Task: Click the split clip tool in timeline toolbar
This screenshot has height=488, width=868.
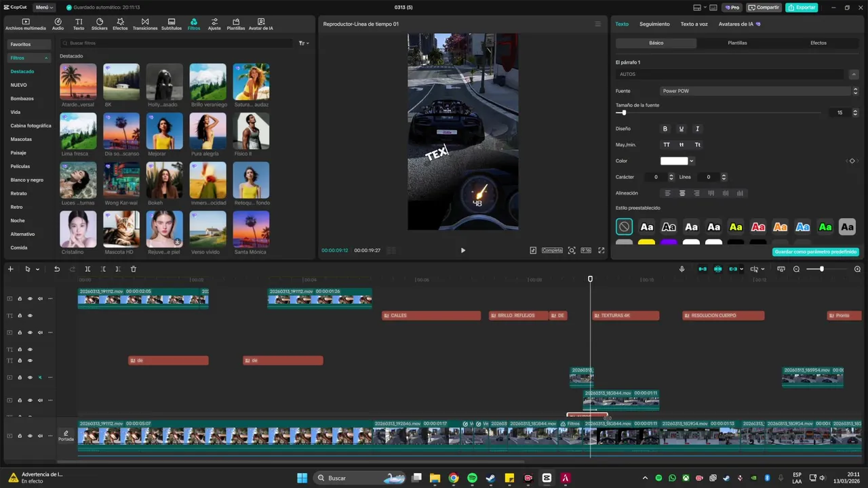Action: (87, 269)
